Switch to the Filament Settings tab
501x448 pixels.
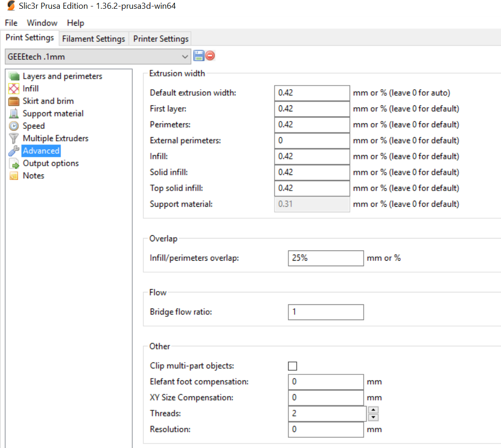coord(93,39)
